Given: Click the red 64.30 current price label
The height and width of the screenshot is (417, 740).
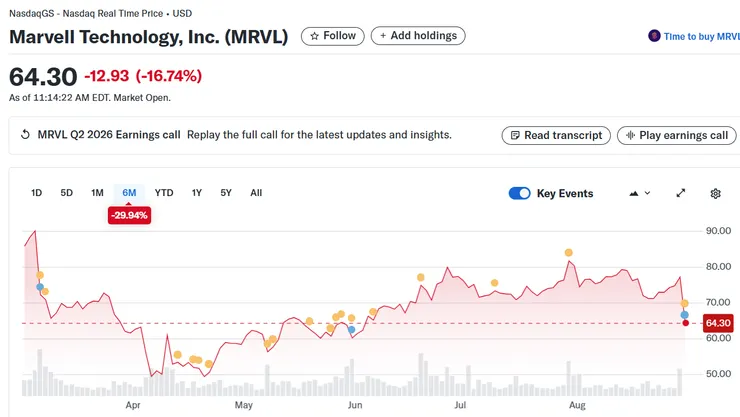Looking at the screenshot, I should (718, 323).
